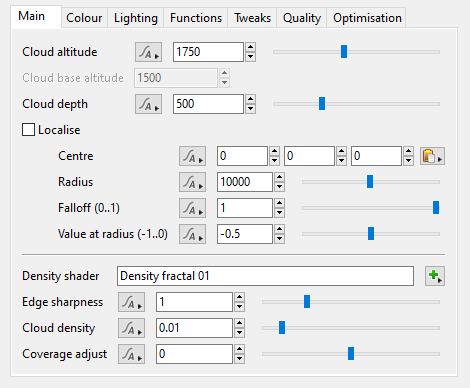Increase Cloud density with up arrow
The image size is (470, 388).
coord(240,323)
